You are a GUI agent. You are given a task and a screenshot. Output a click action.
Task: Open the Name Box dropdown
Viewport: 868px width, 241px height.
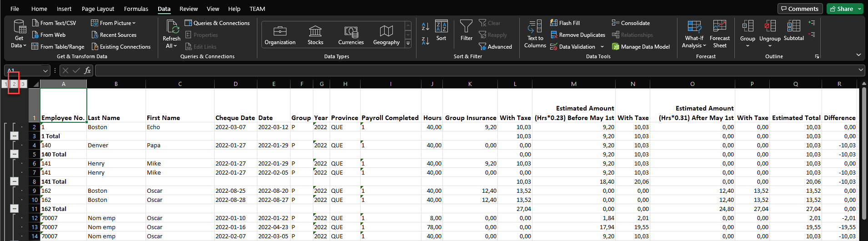[x=45, y=70]
